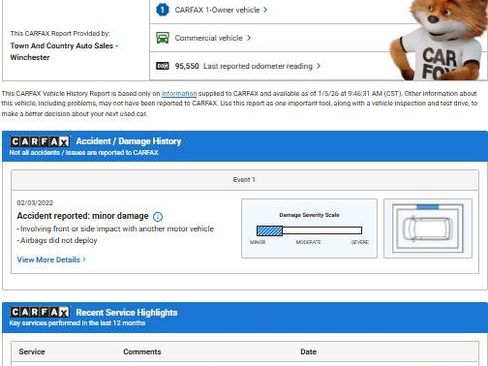Expand the Commercial vehicle chevron
This screenshot has height=366, width=488.
(249, 38)
